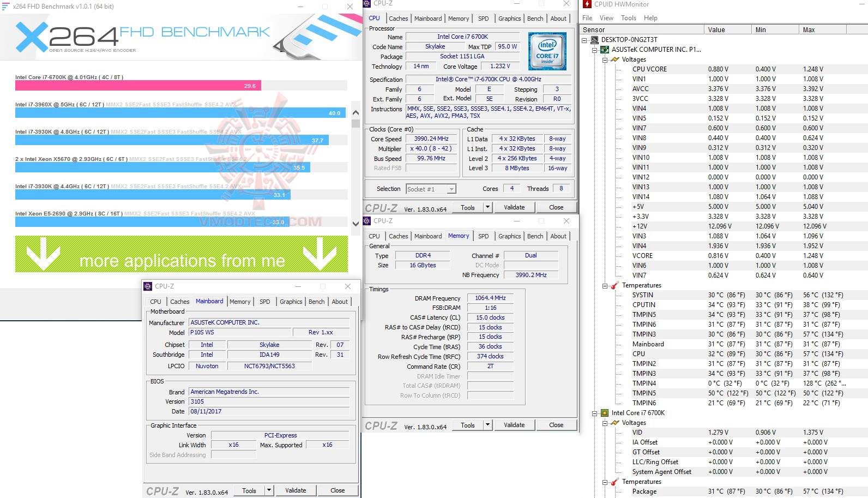The image size is (868, 498).
Task: Click the Xeon E5-2690 33.0 result bar
Action: click(152, 222)
